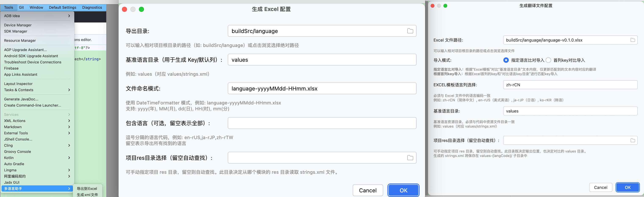Select 生成xml文件 menu option

[87, 195]
